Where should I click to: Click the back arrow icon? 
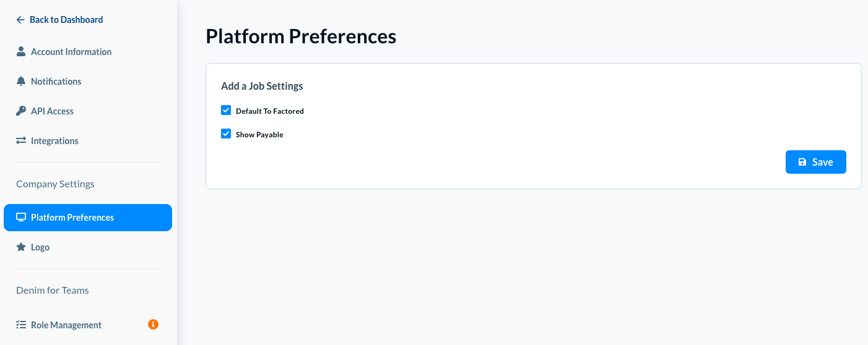20,20
